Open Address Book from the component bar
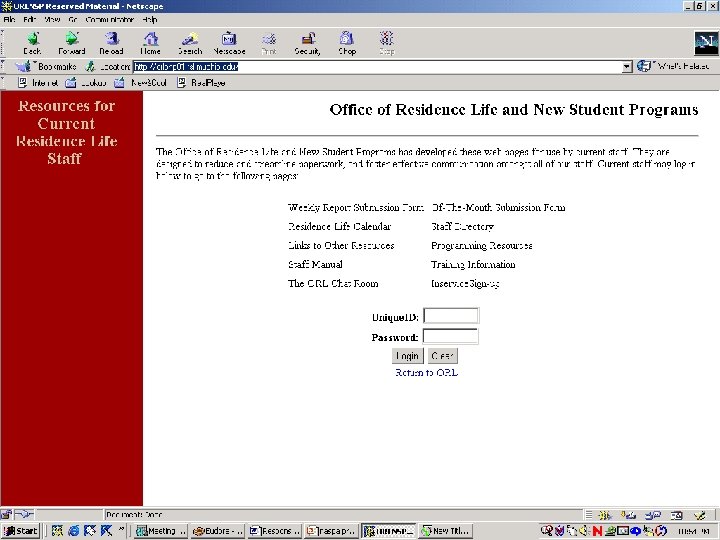The width and height of the screenshot is (720, 540). click(676, 515)
